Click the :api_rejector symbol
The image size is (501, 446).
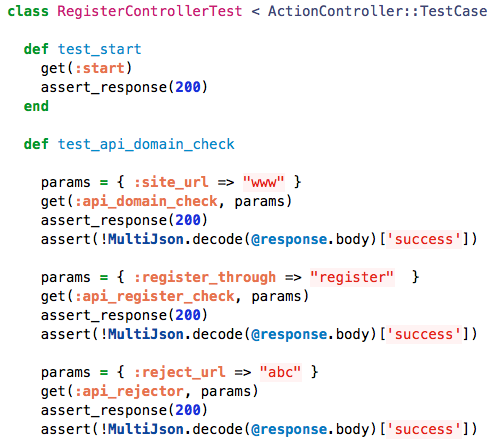[129, 391]
